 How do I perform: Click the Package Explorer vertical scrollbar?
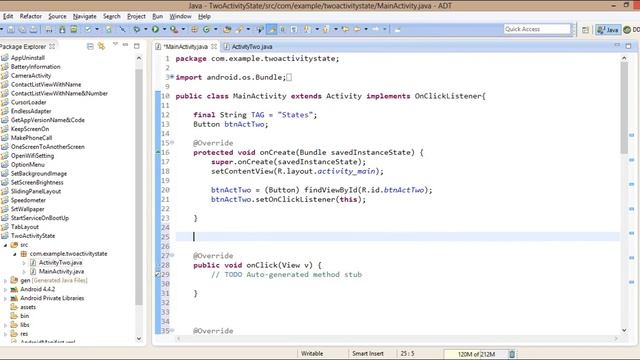(x=139, y=187)
